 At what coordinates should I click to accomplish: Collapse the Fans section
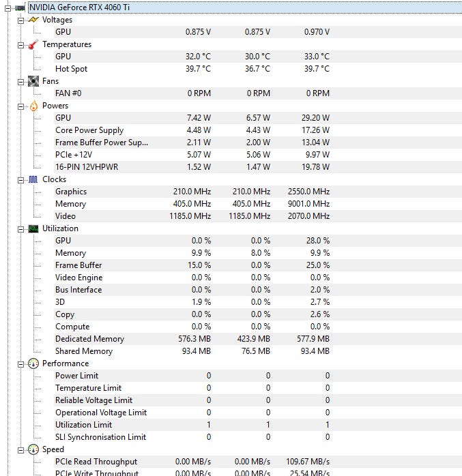click(x=20, y=82)
